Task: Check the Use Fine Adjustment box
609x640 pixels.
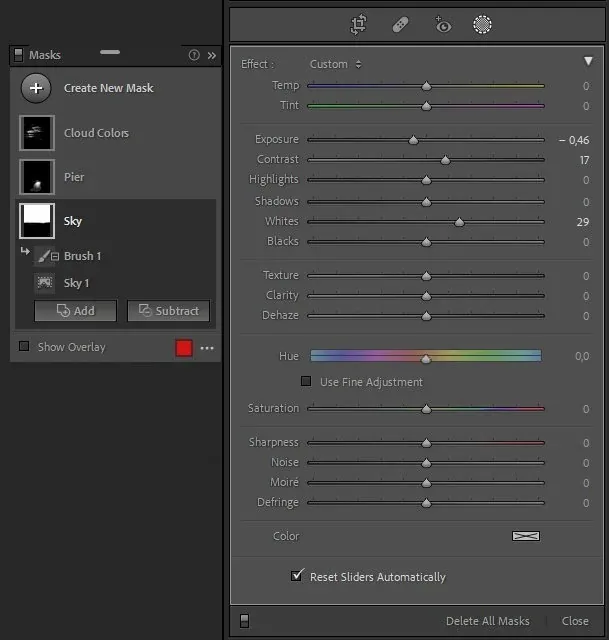Action: click(x=306, y=381)
